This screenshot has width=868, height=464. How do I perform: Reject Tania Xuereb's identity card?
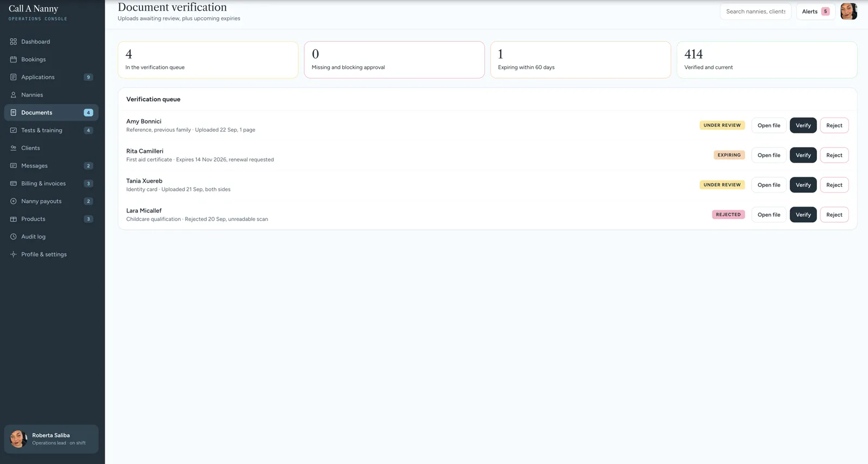click(834, 185)
